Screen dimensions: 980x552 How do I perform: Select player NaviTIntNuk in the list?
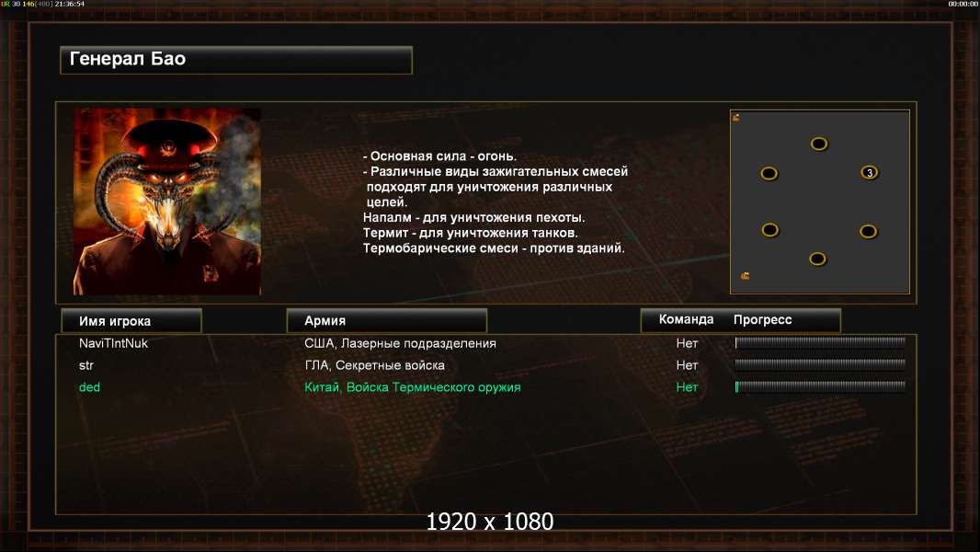[x=113, y=343]
